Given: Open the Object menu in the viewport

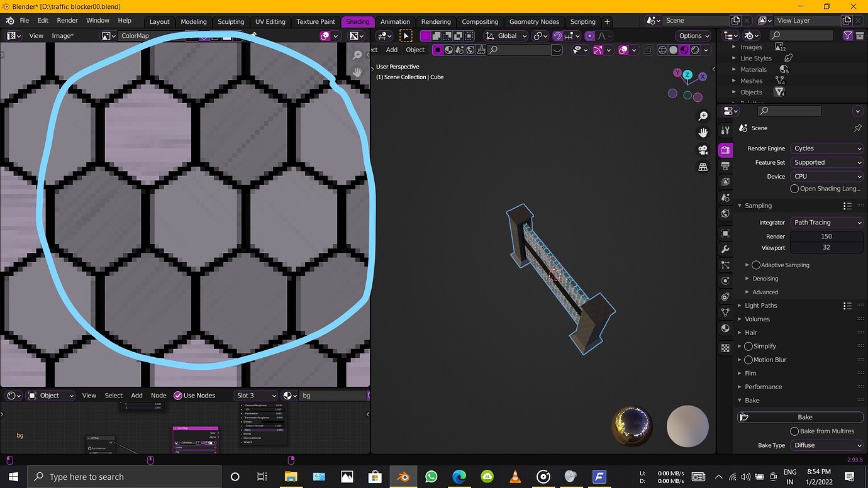Looking at the screenshot, I should pos(415,50).
